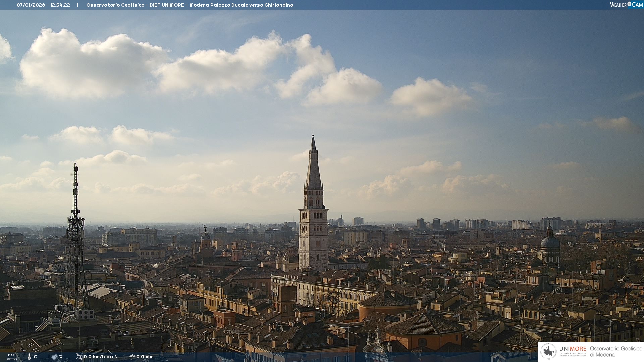The width and height of the screenshot is (644, 362).
Task: Click the lattice radio antenna tower
Action: (75, 235)
